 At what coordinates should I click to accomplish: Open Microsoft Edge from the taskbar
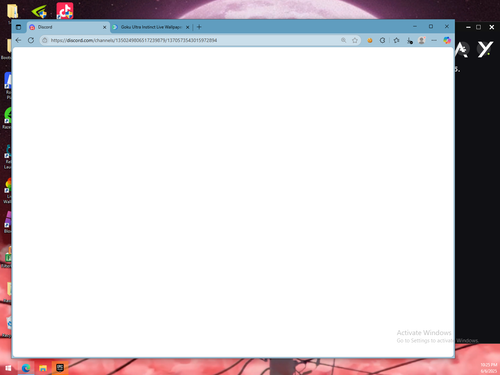pyautogui.click(x=26, y=368)
